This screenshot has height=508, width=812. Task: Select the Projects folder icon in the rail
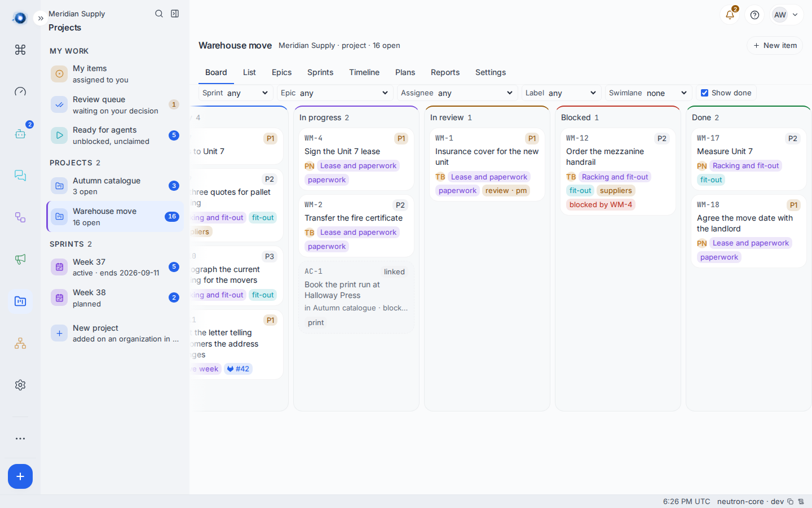(x=20, y=301)
